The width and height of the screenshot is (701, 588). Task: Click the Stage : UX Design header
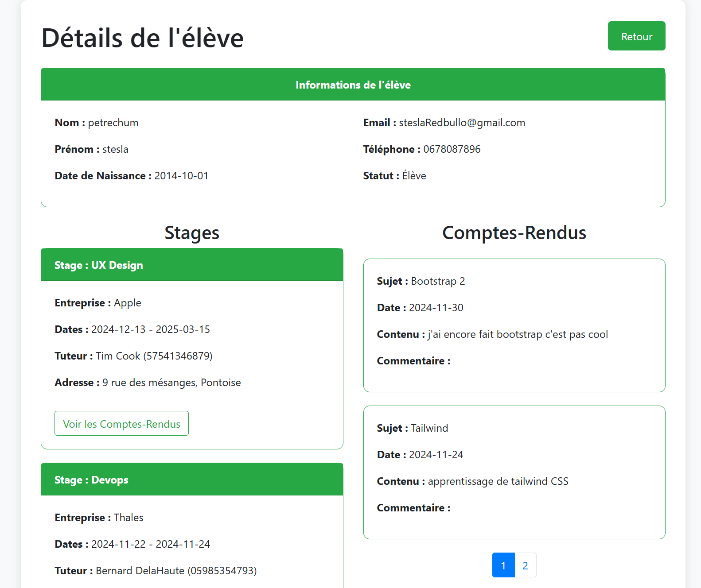[99, 265]
